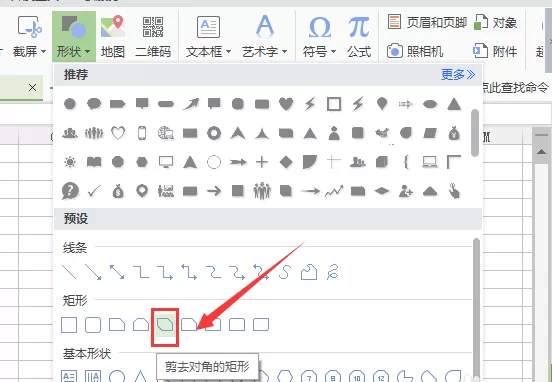The image size is (552, 382).
Task: Select the dashed striped arrow shape
Action: [406, 104]
